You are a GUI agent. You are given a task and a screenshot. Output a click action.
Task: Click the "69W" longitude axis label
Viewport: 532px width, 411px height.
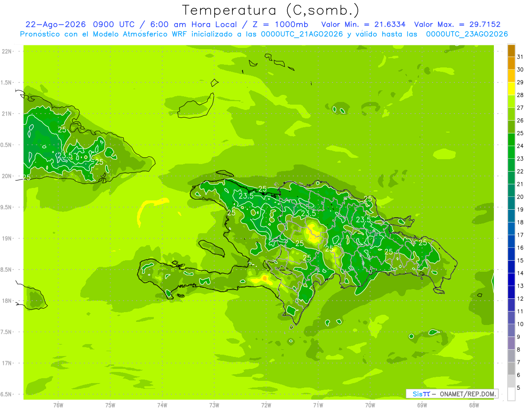click(422, 405)
